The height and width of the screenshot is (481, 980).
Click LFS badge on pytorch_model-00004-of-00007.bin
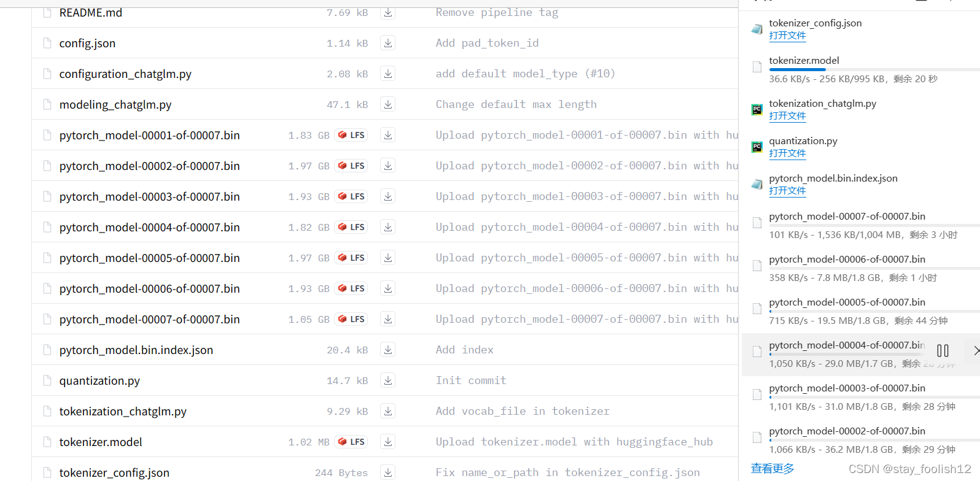pos(351,227)
